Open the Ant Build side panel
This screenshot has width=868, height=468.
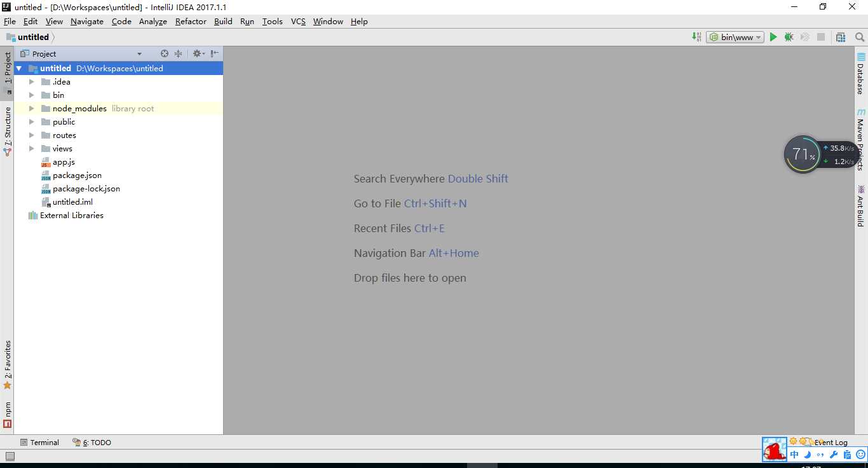[861, 206]
